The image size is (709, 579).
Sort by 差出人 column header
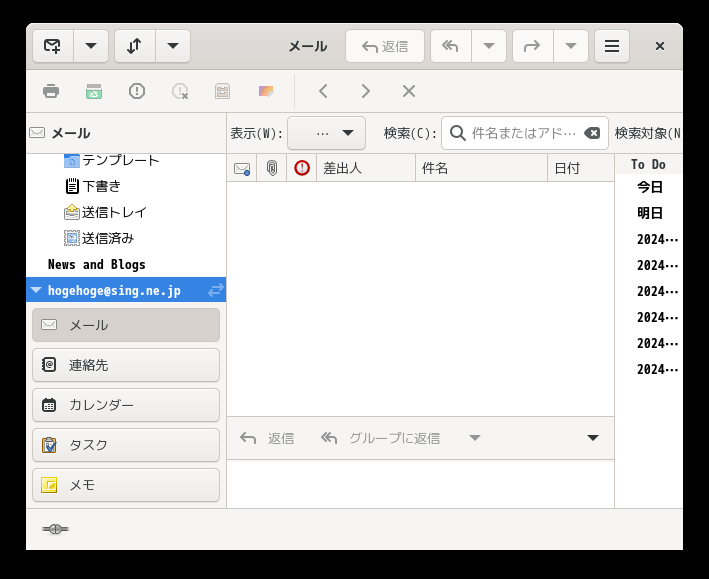tap(366, 168)
